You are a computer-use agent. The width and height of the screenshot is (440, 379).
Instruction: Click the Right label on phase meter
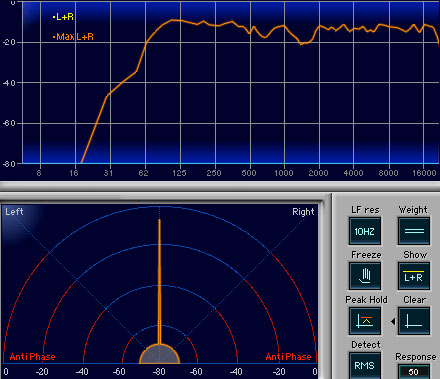303,212
